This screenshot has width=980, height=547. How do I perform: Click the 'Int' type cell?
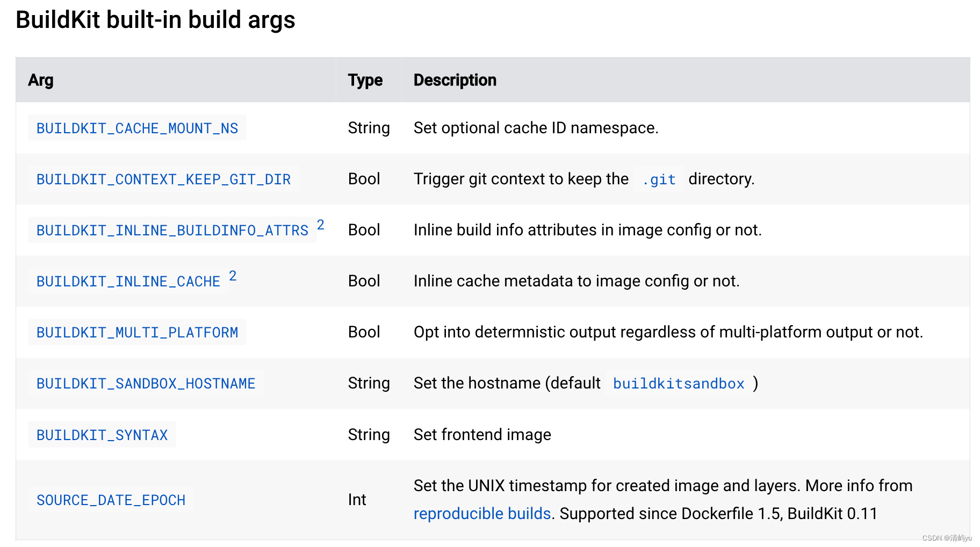click(x=357, y=500)
